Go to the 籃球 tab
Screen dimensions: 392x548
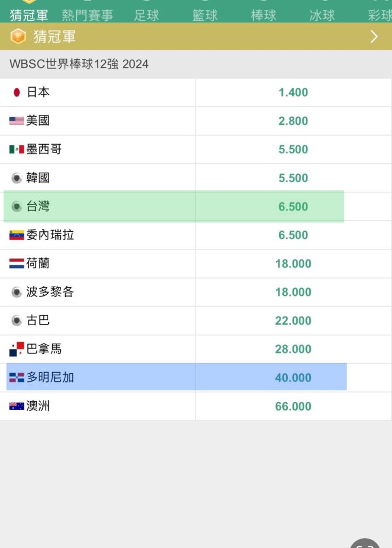tap(205, 15)
